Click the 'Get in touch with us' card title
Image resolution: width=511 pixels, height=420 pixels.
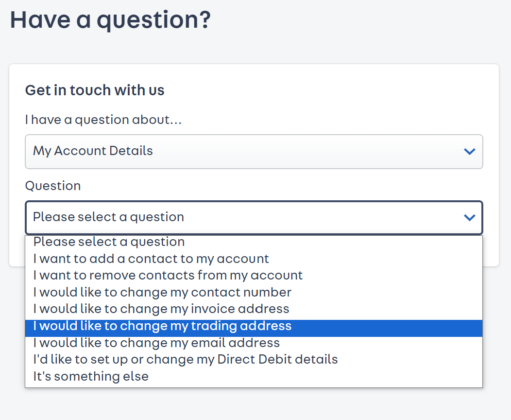click(95, 90)
